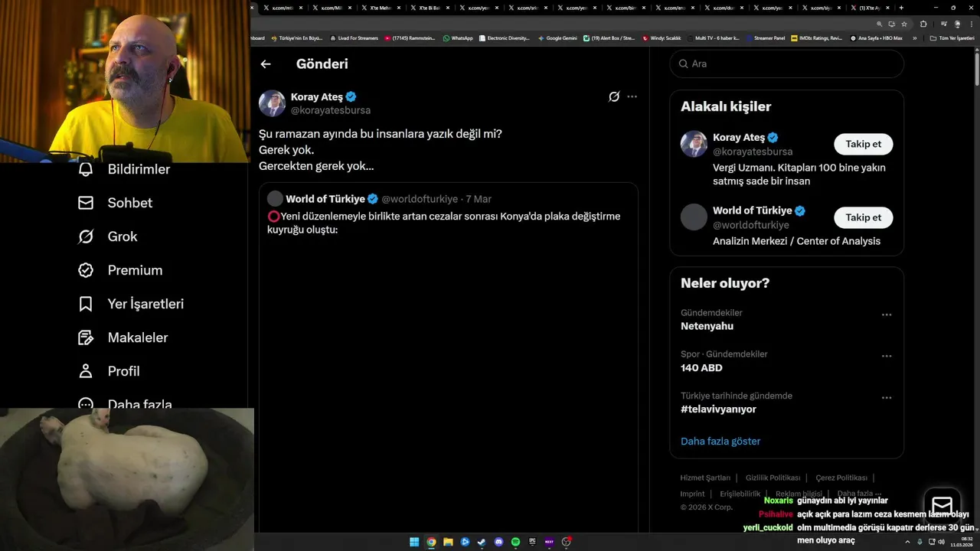Screen dimensions: 980x551
Task: Open Discord from the taskbar
Action: point(498,542)
